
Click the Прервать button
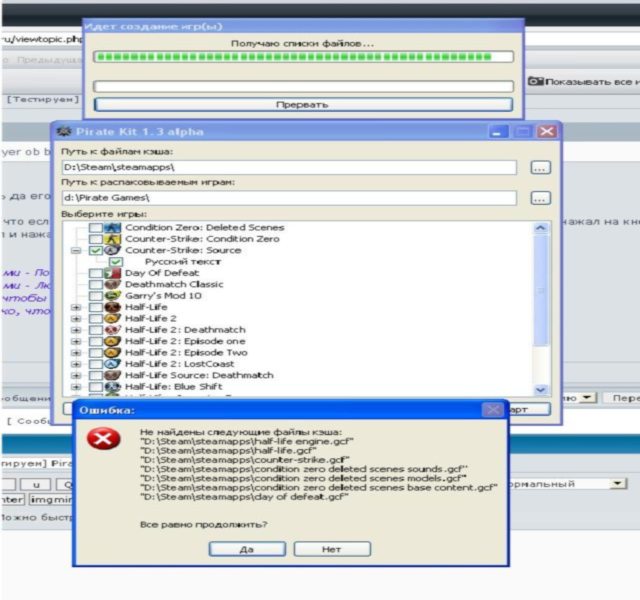(303, 104)
